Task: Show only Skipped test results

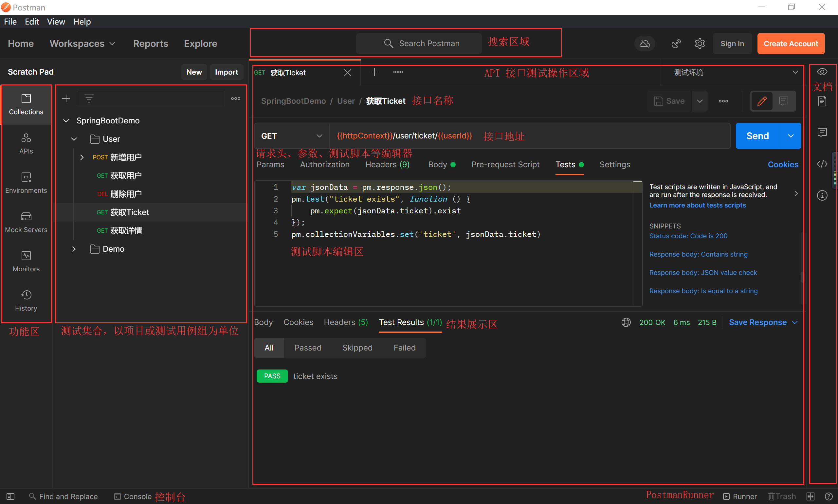Action: click(x=357, y=348)
